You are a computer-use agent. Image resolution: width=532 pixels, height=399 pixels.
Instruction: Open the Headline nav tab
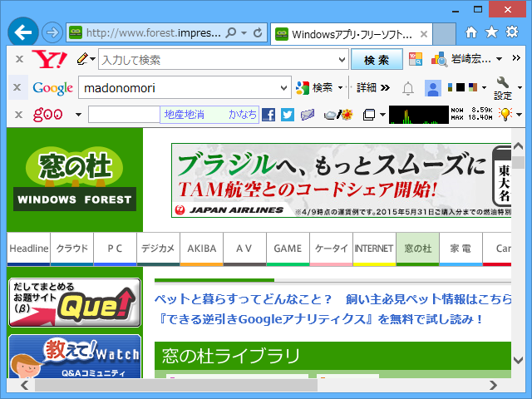pos(29,249)
